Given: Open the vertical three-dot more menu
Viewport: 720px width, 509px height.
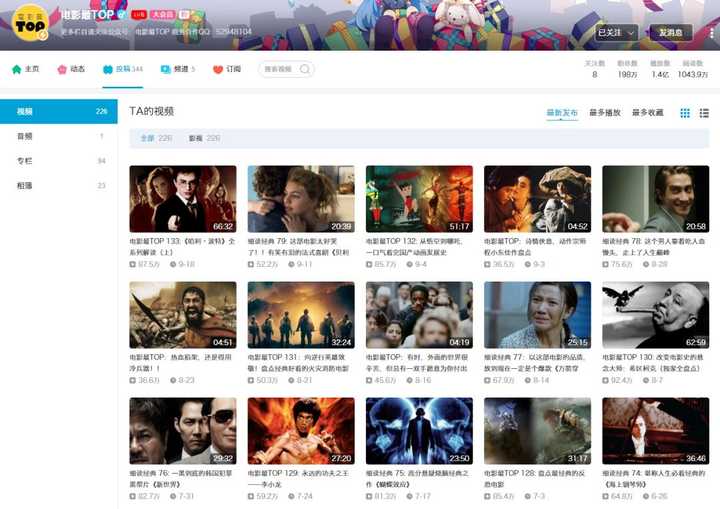Looking at the screenshot, I should (712, 33).
